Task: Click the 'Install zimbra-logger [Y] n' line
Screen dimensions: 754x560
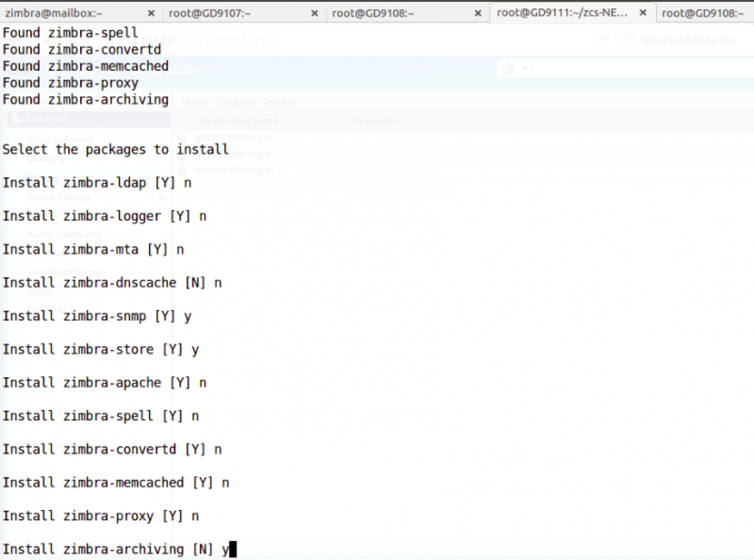Action: [x=105, y=216]
